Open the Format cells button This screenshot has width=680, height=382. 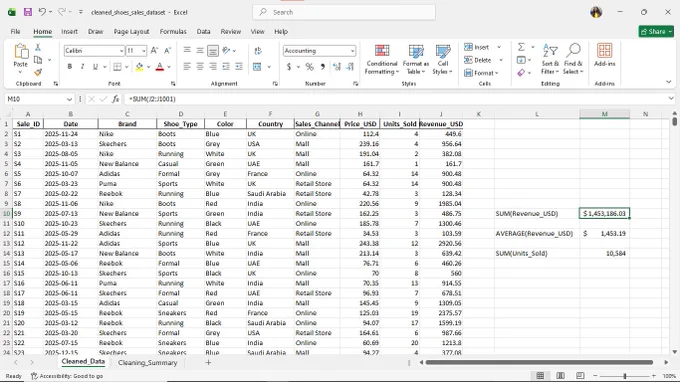pyautogui.click(x=481, y=73)
